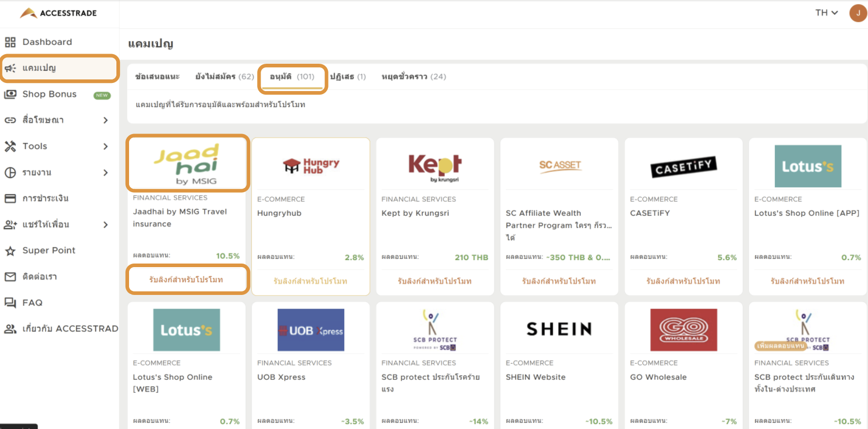Switch to the ยังไม่สมัคร (62) tab
Viewport: 868px width, 429px height.
(225, 76)
